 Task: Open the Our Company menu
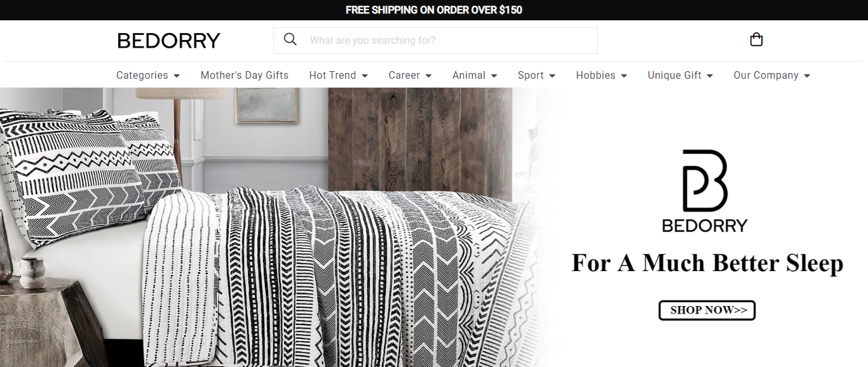pyautogui.click(x=772, y=75)
